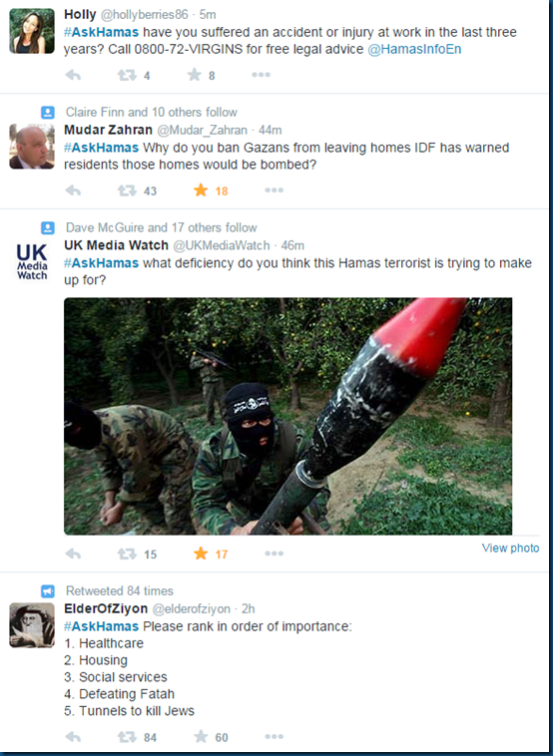
Task: Click the View photo link
Action: pyautogui.click(x=510, y=548)
